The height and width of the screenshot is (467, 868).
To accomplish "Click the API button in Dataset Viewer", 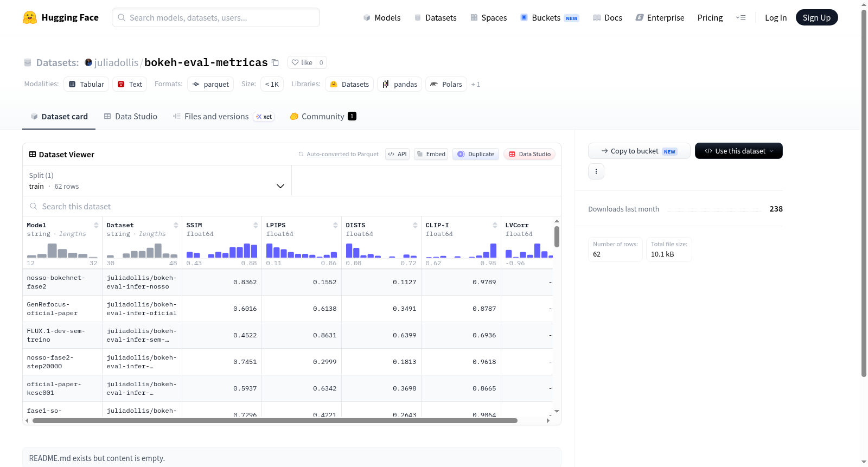I will coord(397,154).
